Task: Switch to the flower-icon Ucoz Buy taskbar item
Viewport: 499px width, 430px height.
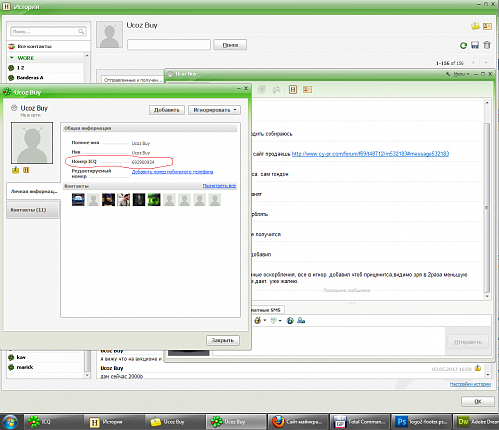Action: [236, 422]
